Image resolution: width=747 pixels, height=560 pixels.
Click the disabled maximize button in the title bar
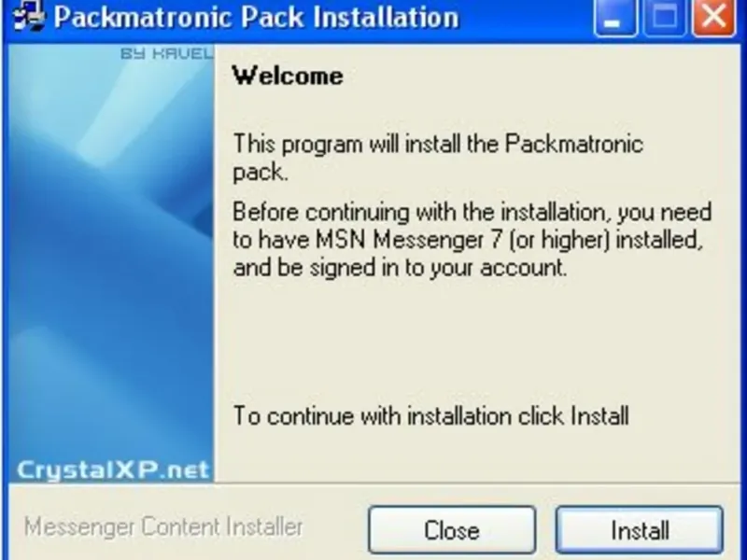[x=664, y=17]
